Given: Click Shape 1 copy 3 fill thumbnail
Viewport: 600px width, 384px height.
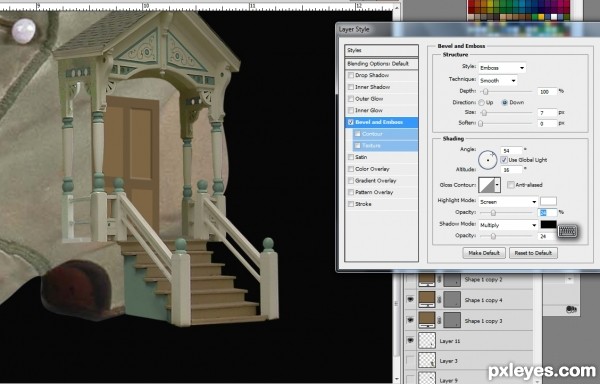Looking at the screenshot, I should [427, 321].
